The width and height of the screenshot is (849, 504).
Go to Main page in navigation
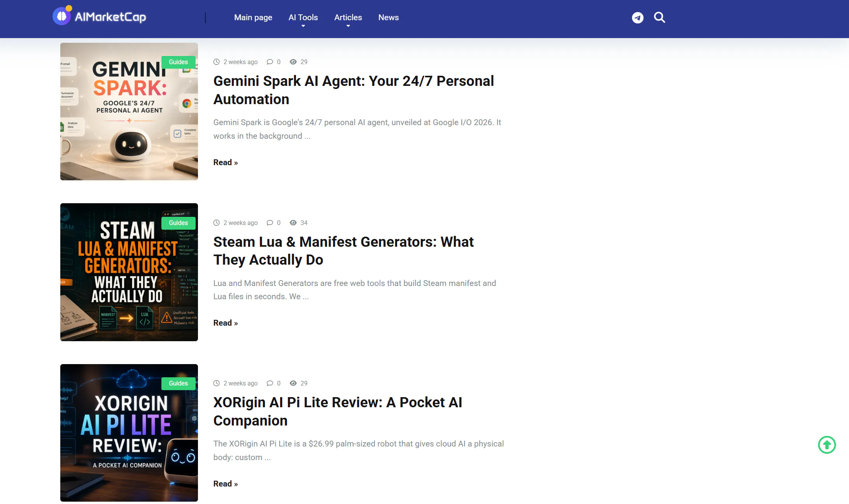tap(253, 17)
